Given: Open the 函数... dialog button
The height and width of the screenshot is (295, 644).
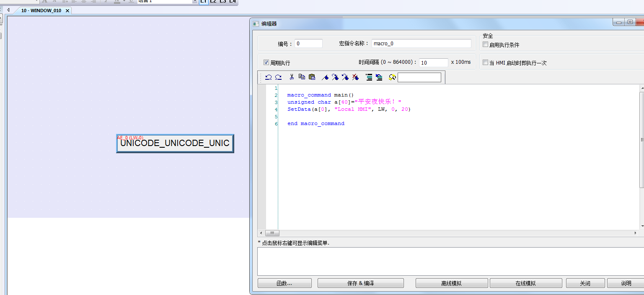Looking at the screenshot, I should [284, 283].
